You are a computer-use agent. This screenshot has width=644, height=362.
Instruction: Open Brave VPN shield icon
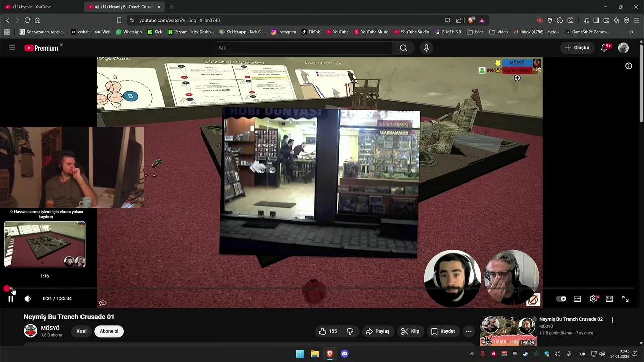[x=626, y=20]
